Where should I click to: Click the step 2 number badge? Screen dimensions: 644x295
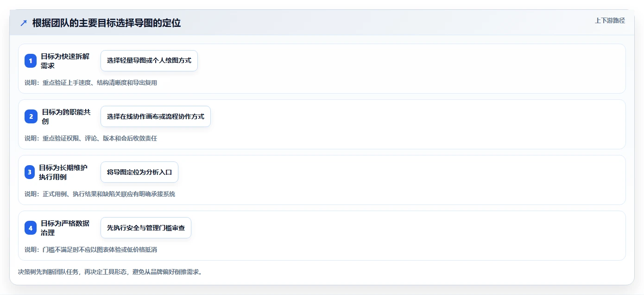31,116
